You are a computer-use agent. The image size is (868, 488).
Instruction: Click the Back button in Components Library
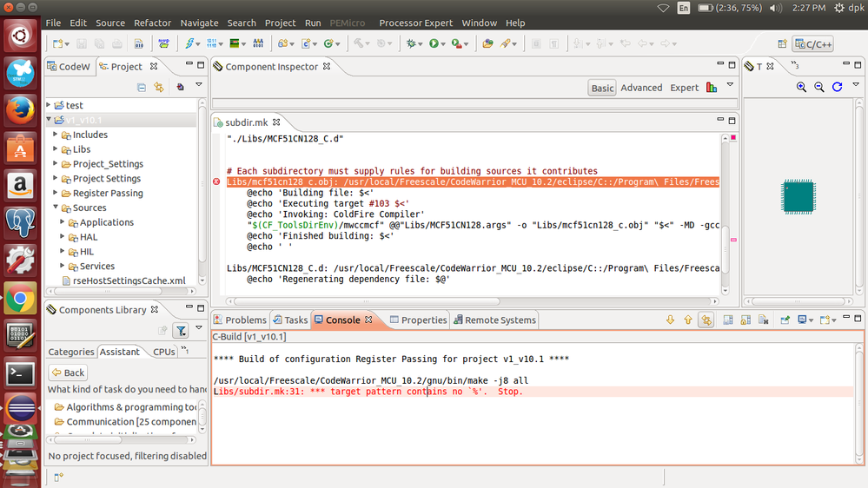tap(68, 373)
